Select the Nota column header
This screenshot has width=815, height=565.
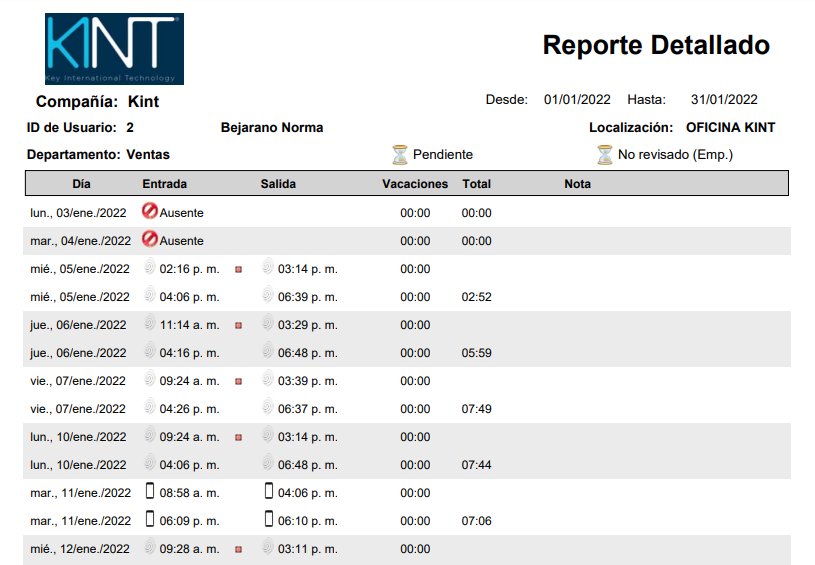coord(577,184)
